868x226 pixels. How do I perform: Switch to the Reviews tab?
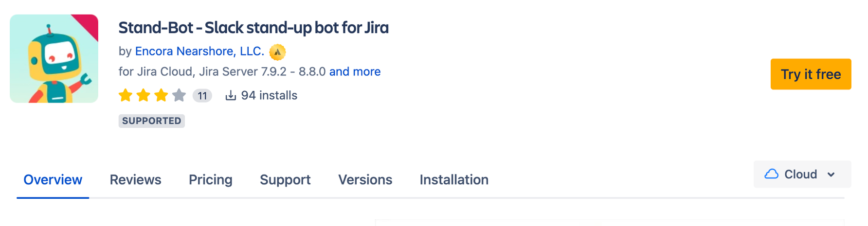click(135, 180)
